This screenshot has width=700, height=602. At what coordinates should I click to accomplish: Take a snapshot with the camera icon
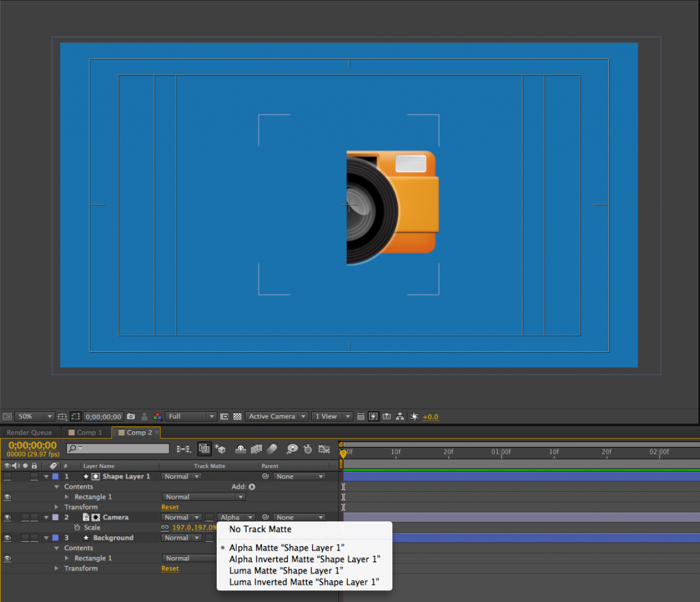131,416
